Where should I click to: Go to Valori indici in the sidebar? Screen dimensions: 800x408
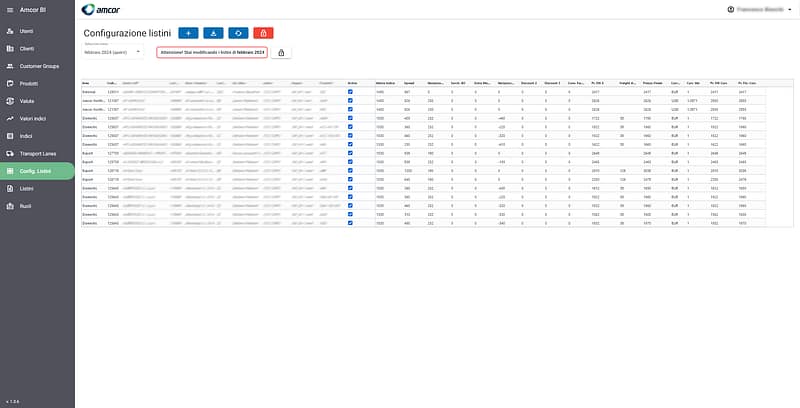click(x=36, y=118)
